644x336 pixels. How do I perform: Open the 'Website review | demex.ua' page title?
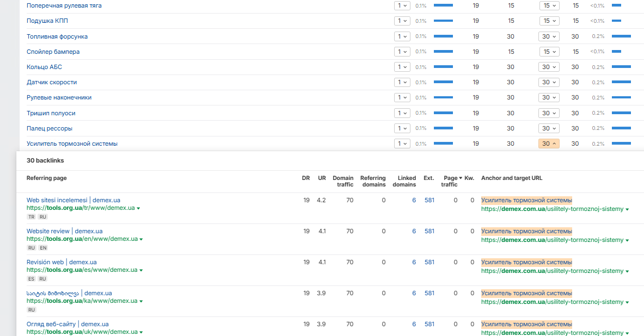pyautogui.click(x=64, y=232)
